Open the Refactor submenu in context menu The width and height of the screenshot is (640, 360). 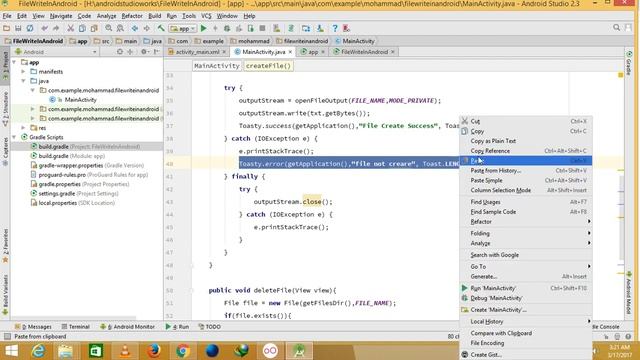coord(526,222)
